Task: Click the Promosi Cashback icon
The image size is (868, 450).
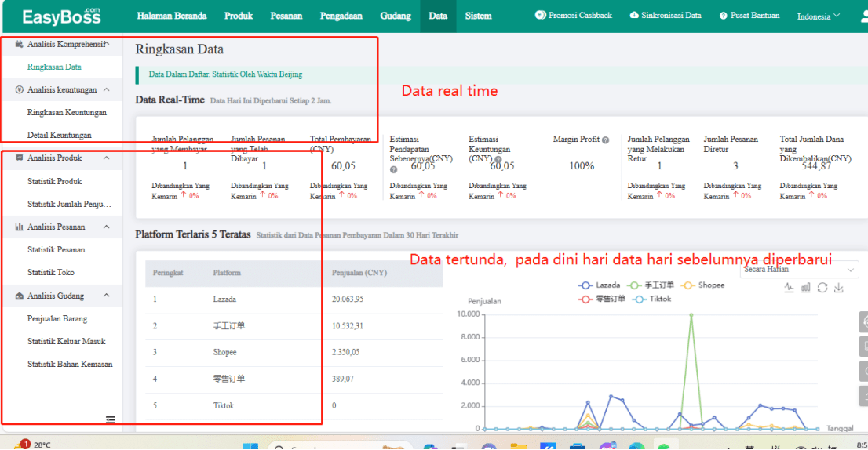Action: click(540, 16)
